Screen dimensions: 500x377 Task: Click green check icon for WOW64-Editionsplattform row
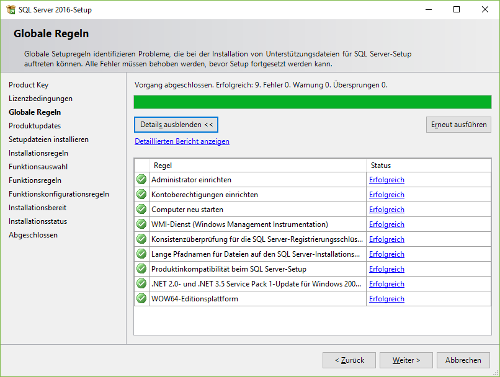click(x=141, y=298)
